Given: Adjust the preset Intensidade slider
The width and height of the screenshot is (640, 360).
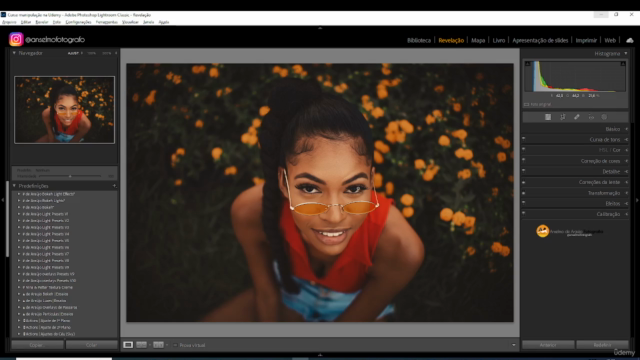Looking at the screenshot, I should [70, 176].
